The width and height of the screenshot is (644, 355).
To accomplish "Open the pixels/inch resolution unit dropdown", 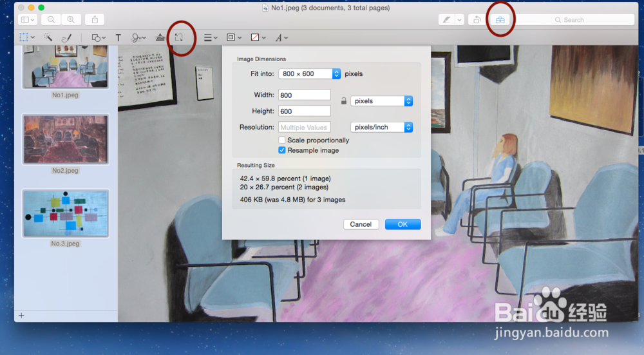I will click(381, 128).
